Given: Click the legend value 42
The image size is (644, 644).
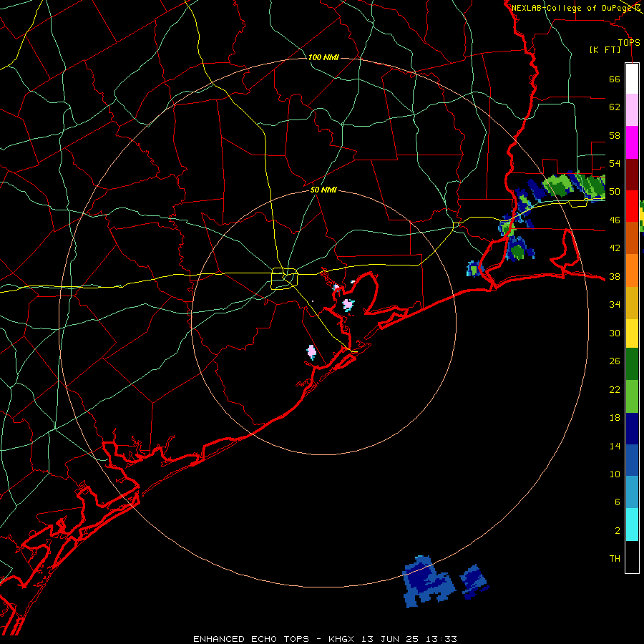Looking at the screenshot, I should 615,248.
